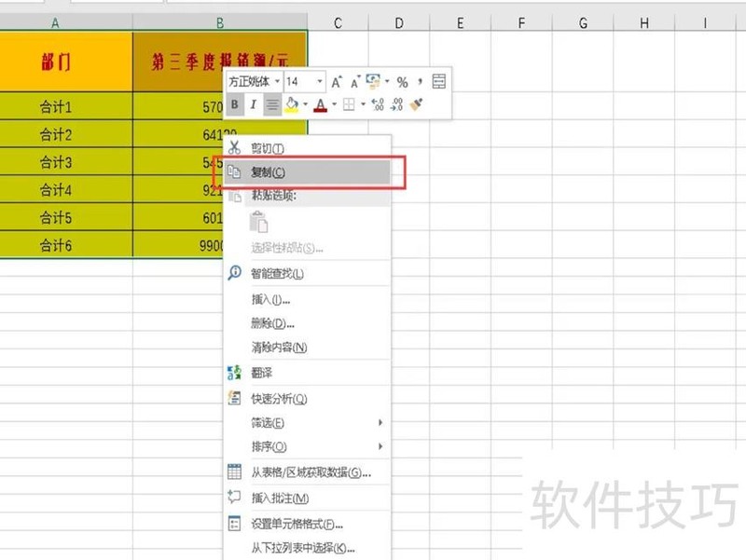Select 清除内容(N) menu entry
The image size is (746, 560).
tap(308, 348)
